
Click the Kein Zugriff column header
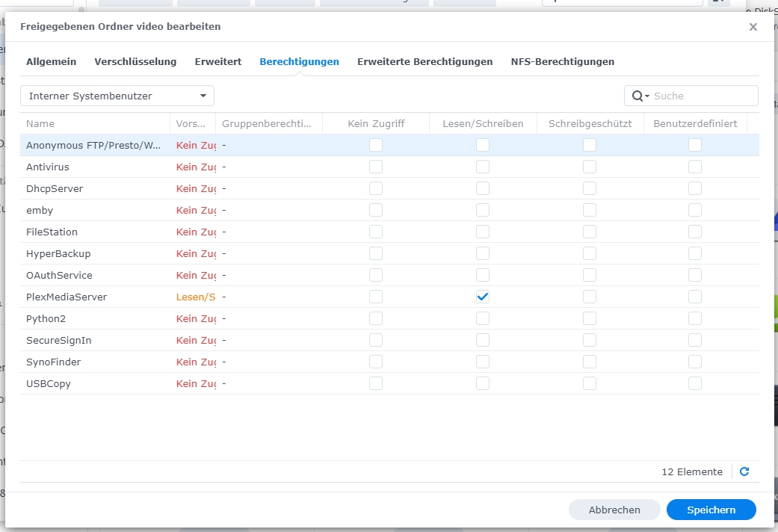click(x=376, y=123)
